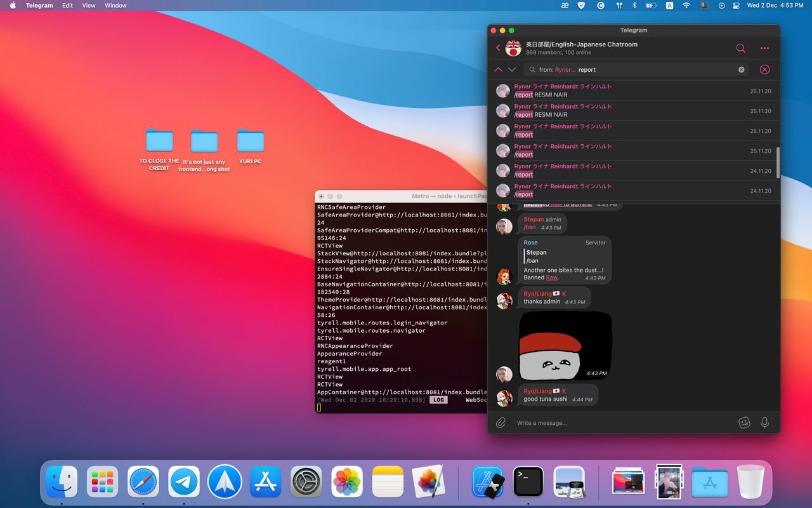The image size is (812, 508).
Task: Click the from: Ryner report search field
Action: click(x=636, y=70)
